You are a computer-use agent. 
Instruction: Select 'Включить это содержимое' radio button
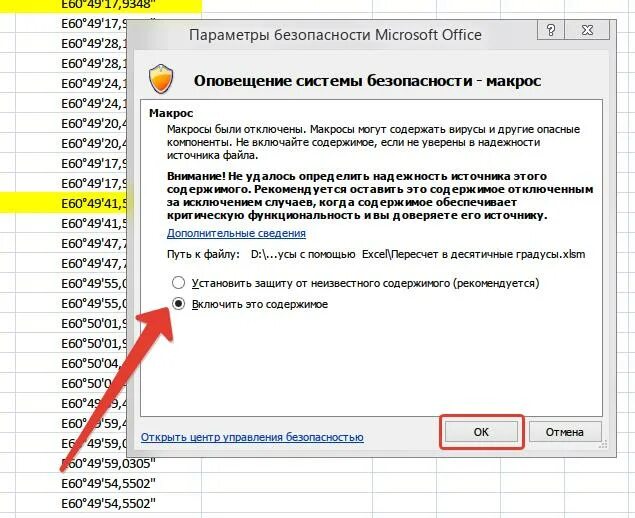[178, 303]
